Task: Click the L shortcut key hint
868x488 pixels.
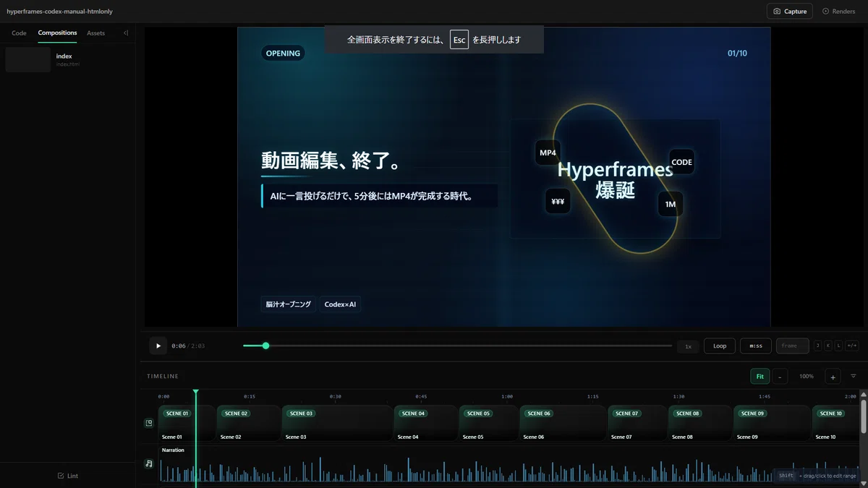Action: (839, 346)
